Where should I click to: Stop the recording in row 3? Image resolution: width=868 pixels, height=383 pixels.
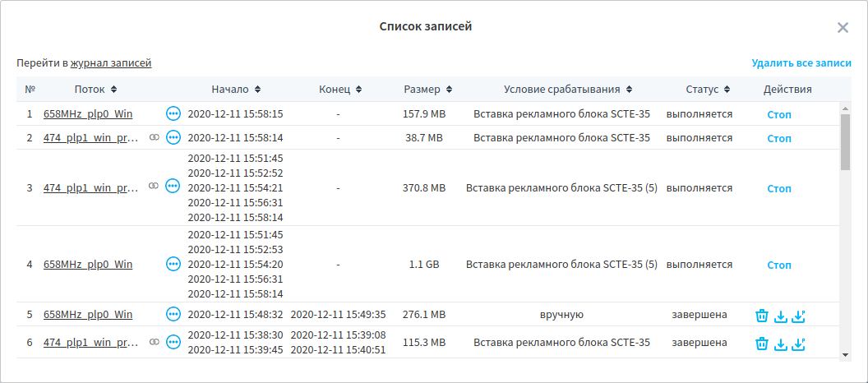(x=779, y=189)
